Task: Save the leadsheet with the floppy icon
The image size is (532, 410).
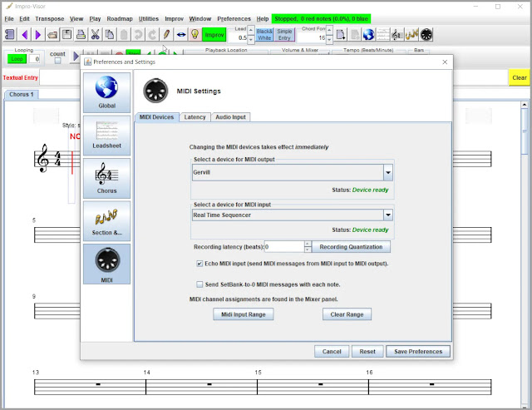Action: (66, 35)
